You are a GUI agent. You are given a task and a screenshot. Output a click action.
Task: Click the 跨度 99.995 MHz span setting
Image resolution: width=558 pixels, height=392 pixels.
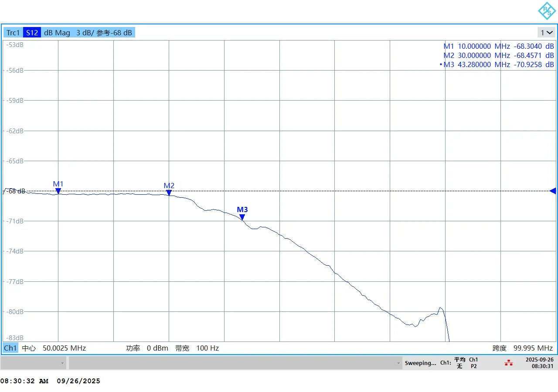[x=523, y=348]
